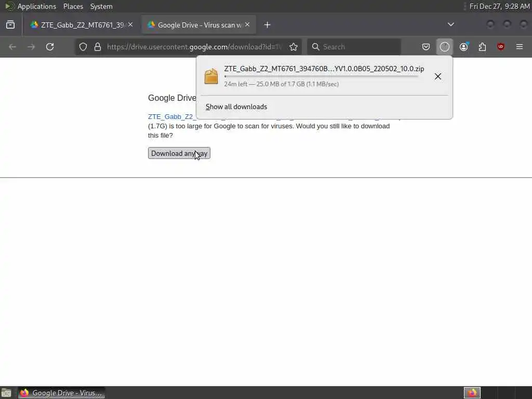Cancel the ZTE_Gabb_Z2 zip download
Viewport: 532px width, 399px height.
point(438,76)
